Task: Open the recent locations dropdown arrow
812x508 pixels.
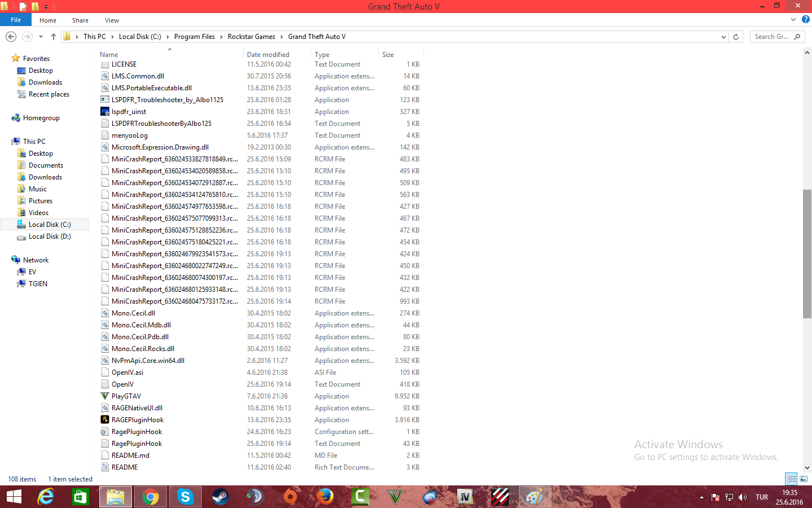Action: 41,37
